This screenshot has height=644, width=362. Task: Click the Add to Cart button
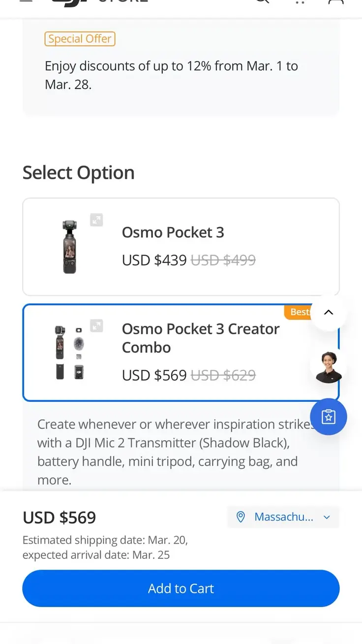pyautogui.click(x=181, y=588)
